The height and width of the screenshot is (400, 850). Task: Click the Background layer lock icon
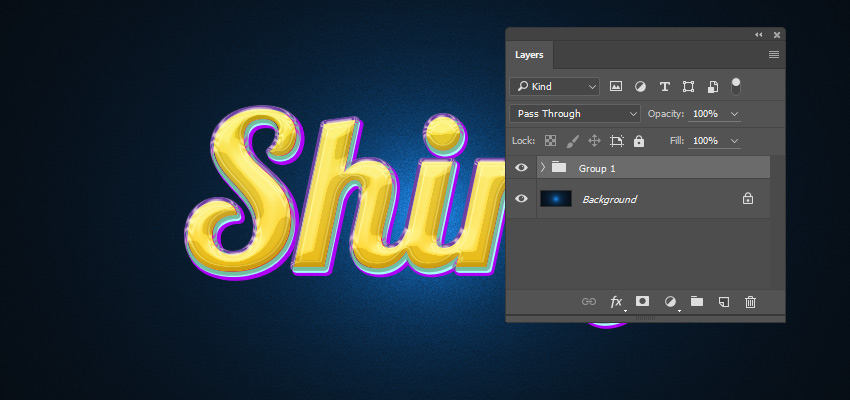(748, 198)
